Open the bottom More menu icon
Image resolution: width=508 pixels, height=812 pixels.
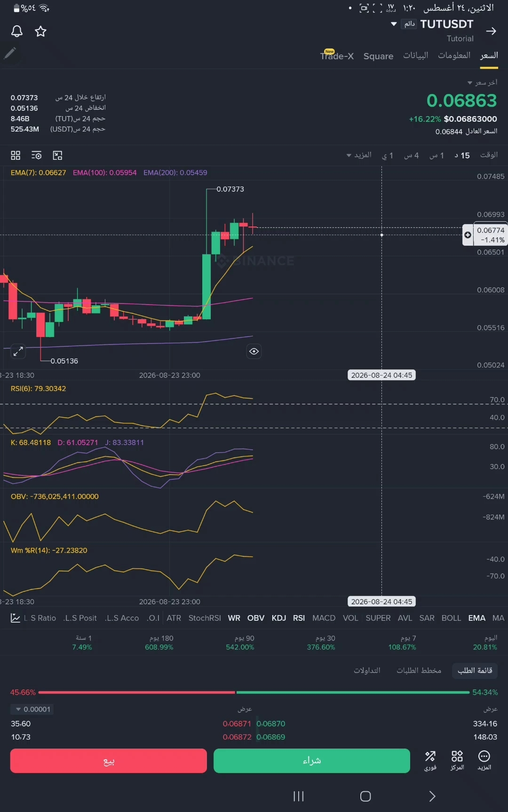(484, 760)
